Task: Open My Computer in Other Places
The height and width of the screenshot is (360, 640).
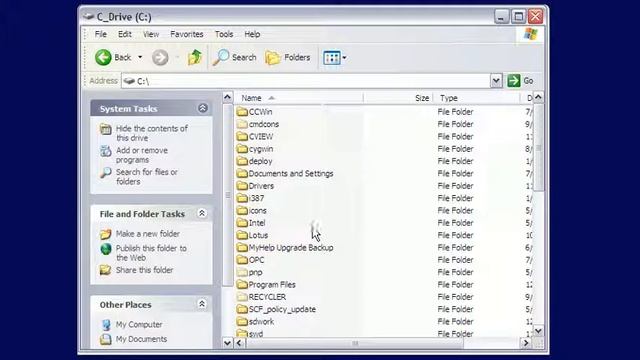Action: 139,324
